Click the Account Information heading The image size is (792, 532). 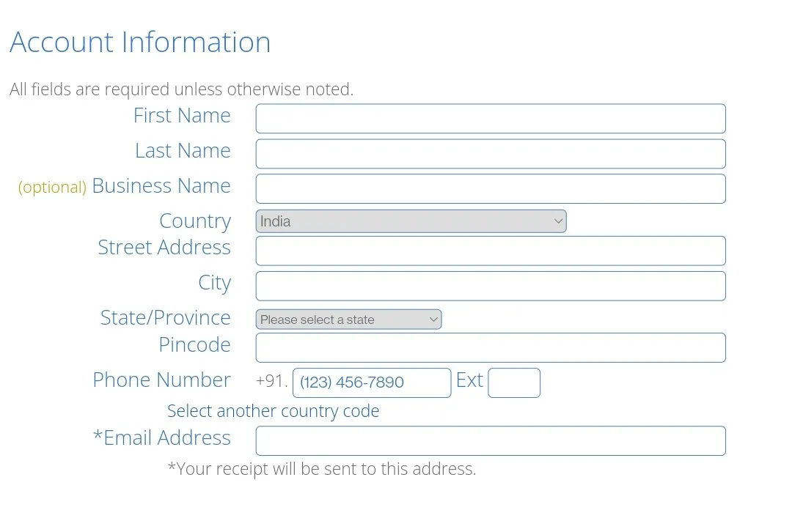point(140,41)
